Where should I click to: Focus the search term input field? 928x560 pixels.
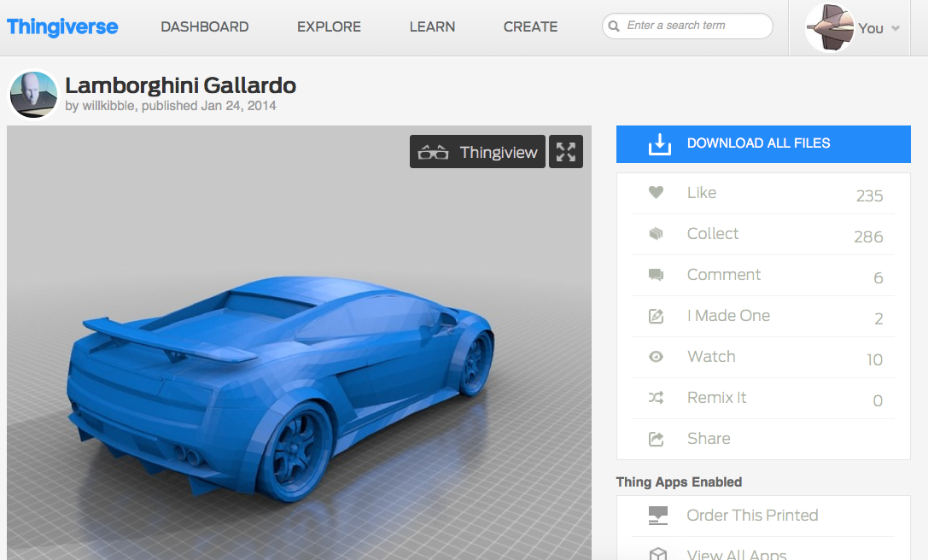(x=696, y=26)
